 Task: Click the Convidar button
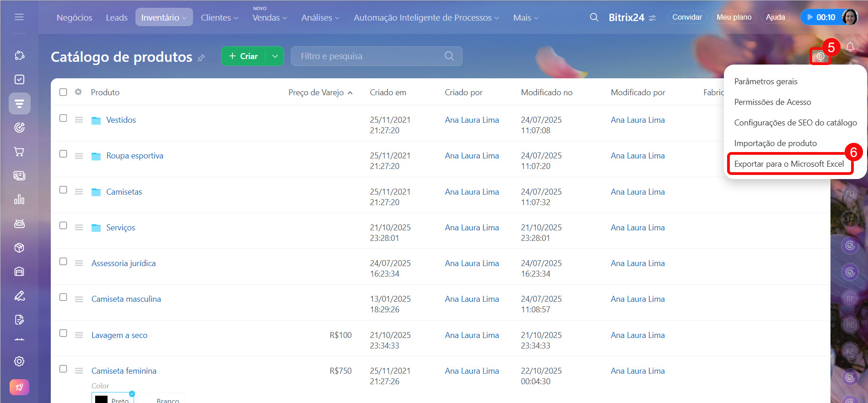[x=687, y=17]
